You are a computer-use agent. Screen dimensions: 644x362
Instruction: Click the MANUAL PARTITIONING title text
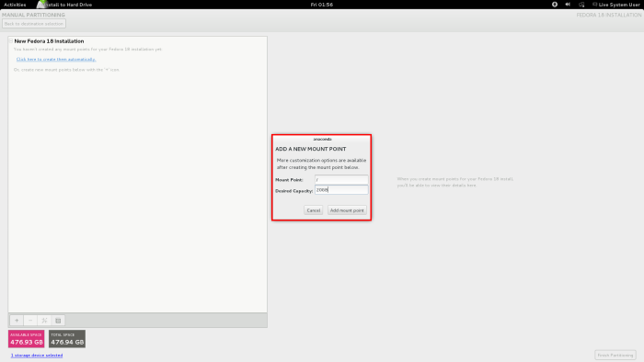(33, 15)
